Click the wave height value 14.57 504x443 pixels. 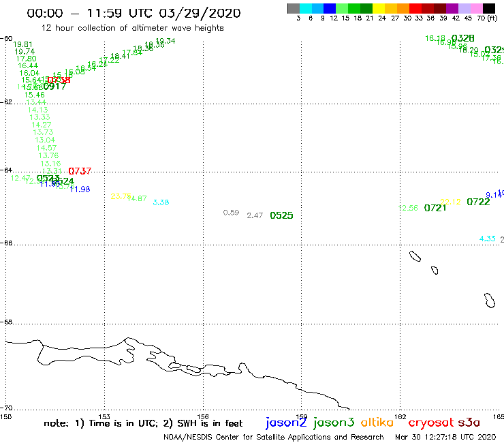(46, 148)
